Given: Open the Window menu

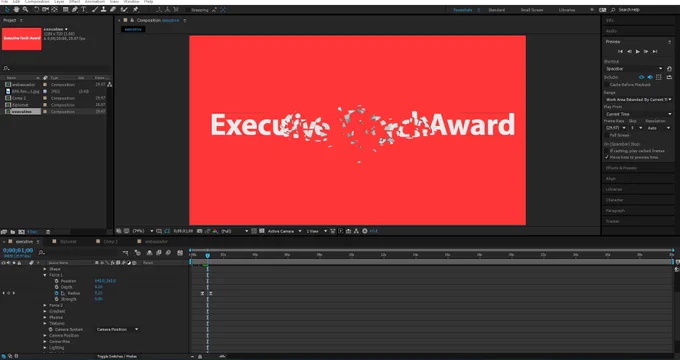Looking at the screenshot, I should click(x=131, y=2).
